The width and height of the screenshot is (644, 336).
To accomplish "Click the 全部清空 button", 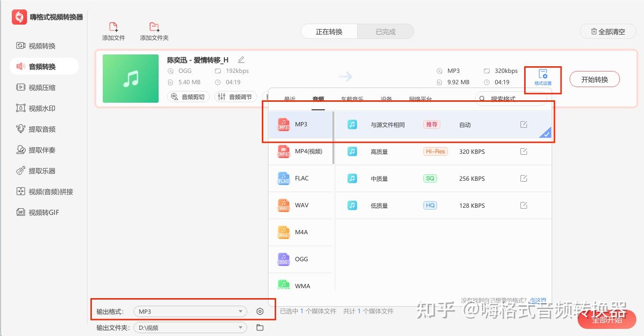I will coord(608,32).
